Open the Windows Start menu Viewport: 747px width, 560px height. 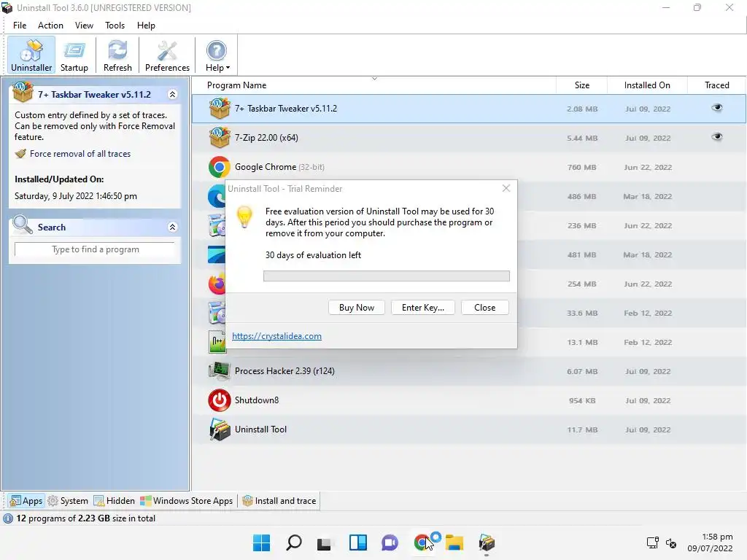pyautogui.click(x=261, y=542)
